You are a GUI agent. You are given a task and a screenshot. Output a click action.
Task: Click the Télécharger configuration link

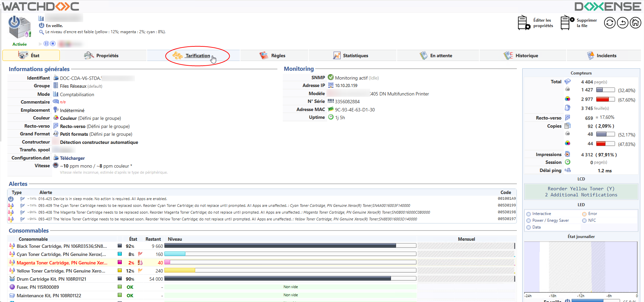tap(72, 158)
